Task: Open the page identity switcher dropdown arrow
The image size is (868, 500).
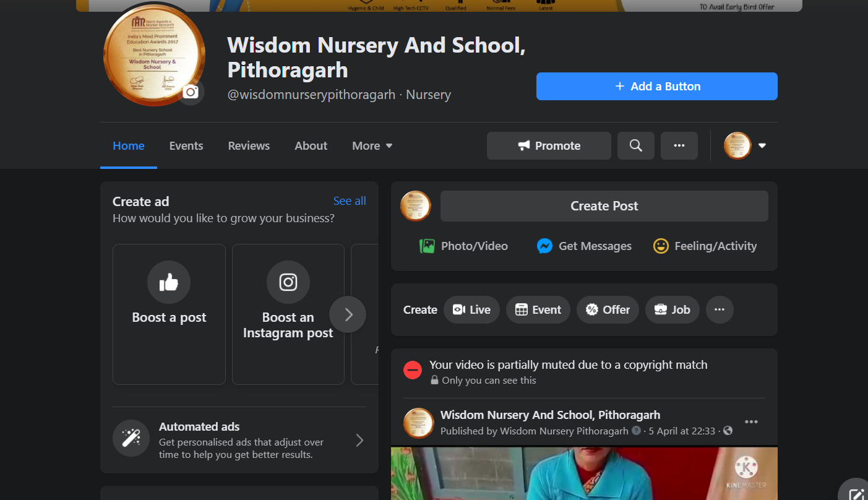Action: (x=762, y=146)
